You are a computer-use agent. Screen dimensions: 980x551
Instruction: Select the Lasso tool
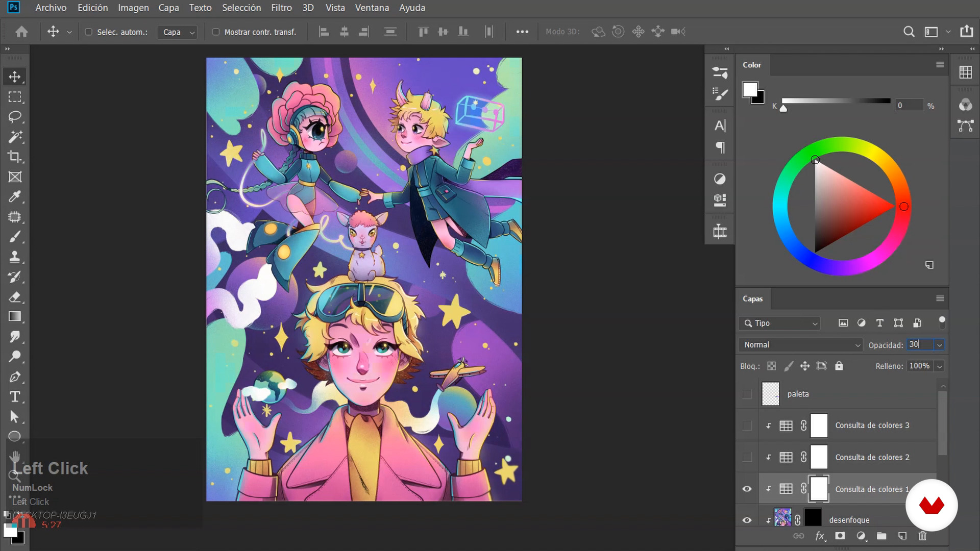[x=15, y=117]
